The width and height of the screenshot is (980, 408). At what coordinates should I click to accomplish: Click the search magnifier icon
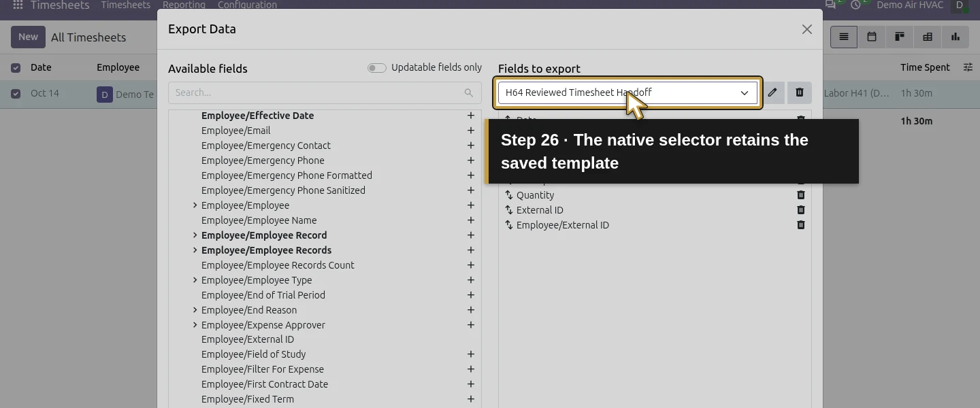coord(468,92)
